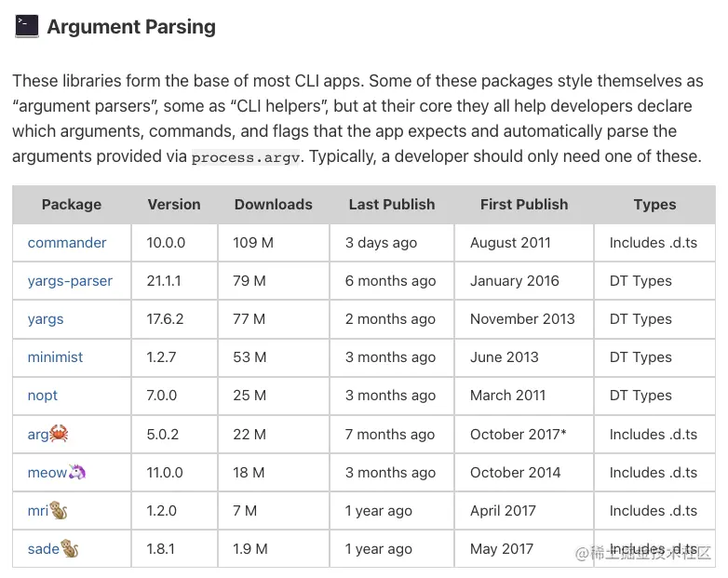Open the nopt package link
This screenshot has width=728, height=578.
click(43, 395)
